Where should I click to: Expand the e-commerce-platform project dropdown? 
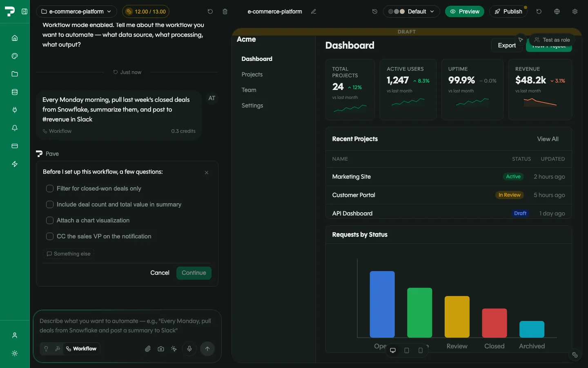[x=76, y=11]
